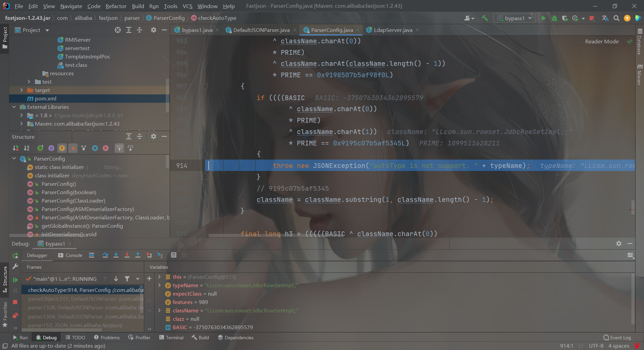Image resolution: width=644 pixels, height=350 pixels.
Task: Click the Drop Frame icon
Action: click(x=149, y=255)
